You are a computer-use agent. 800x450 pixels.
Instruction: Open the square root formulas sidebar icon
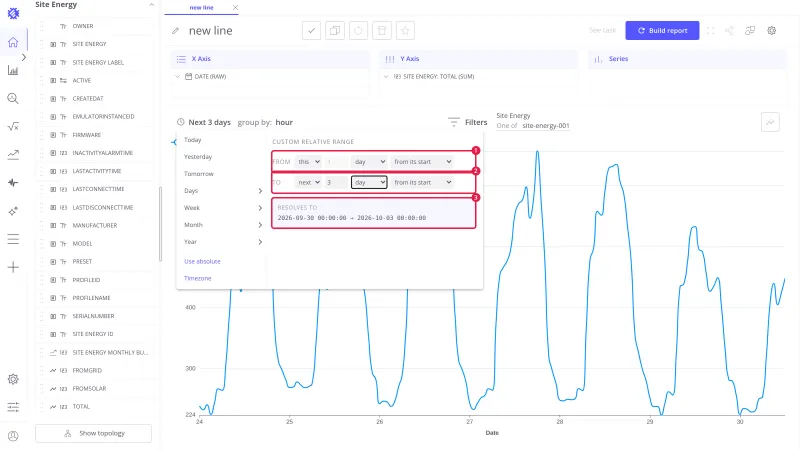pos(13,127)
